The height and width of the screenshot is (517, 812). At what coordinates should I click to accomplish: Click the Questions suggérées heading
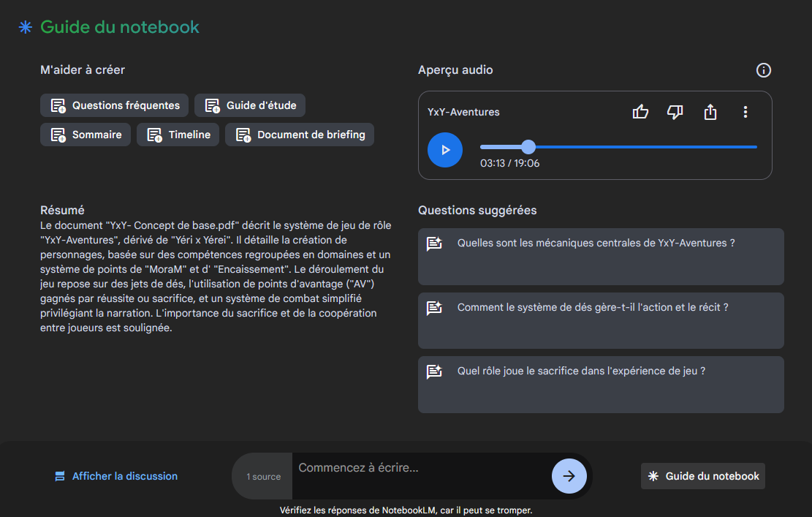pos(477,211)
